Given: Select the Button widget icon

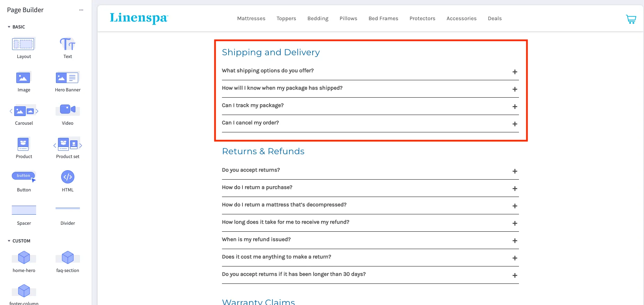Looking at the screenshot, I should pos(24,176).
